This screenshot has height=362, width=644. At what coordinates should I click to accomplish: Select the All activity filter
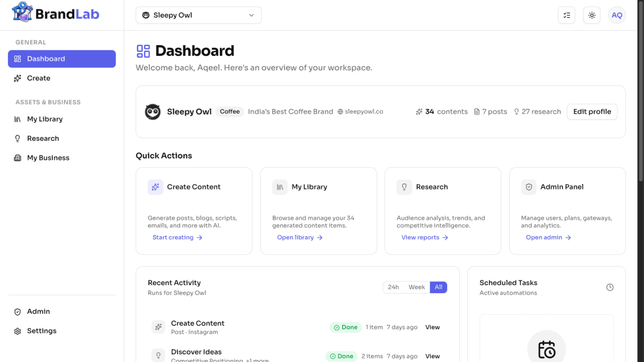tap(439, 287)
